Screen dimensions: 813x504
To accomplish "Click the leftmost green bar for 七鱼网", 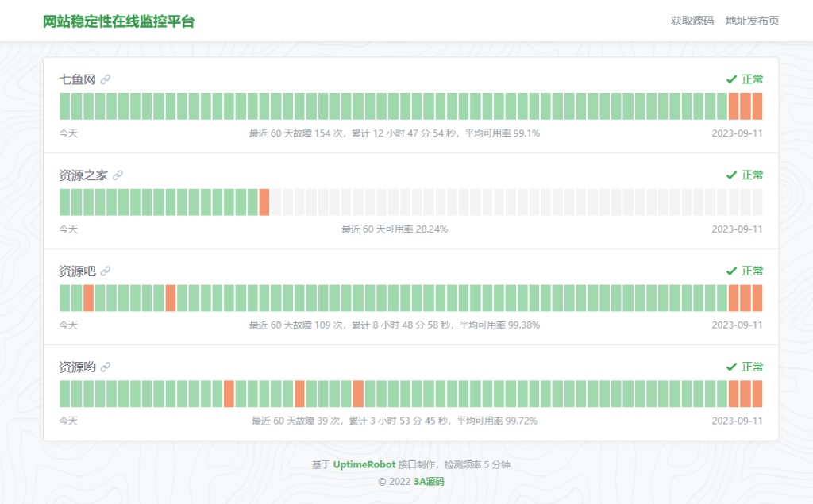I will 65,106.
